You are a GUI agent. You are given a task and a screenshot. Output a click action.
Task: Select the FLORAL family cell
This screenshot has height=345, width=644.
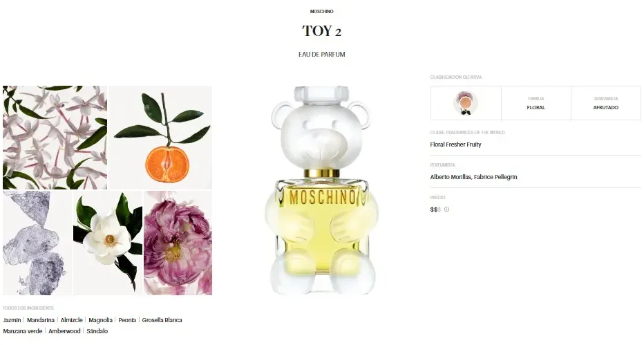536,103
